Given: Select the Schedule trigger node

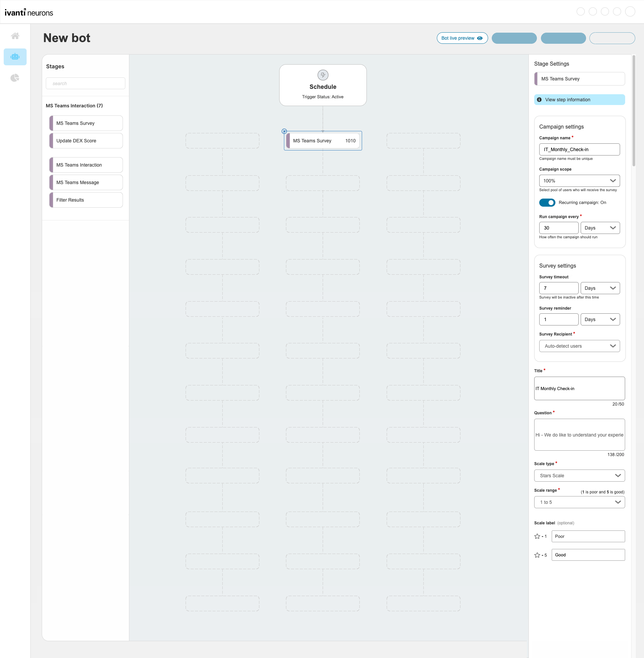Looking at the screenshot, I should [x=323, y=85].
